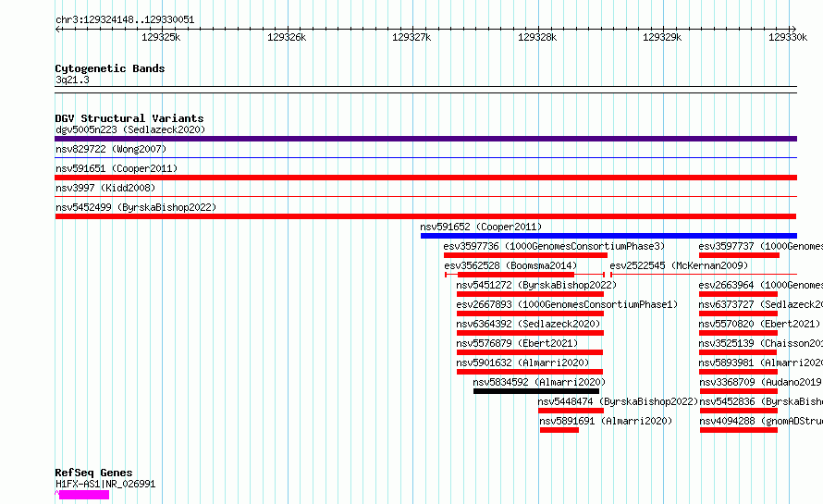
Task: Select nsv5448474 (ByrskaBishop2022) variant text
Action: pos(618,401)
